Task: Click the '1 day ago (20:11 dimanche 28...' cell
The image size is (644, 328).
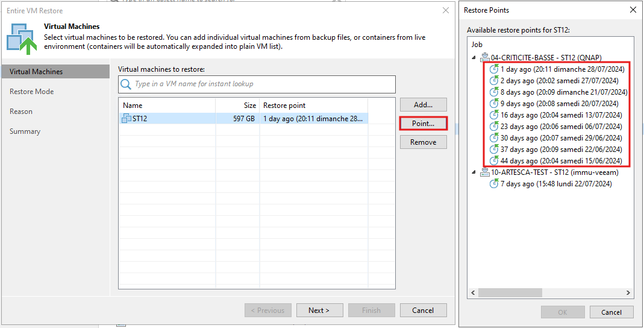Action: pyautogui.click(x=313, y=118)
